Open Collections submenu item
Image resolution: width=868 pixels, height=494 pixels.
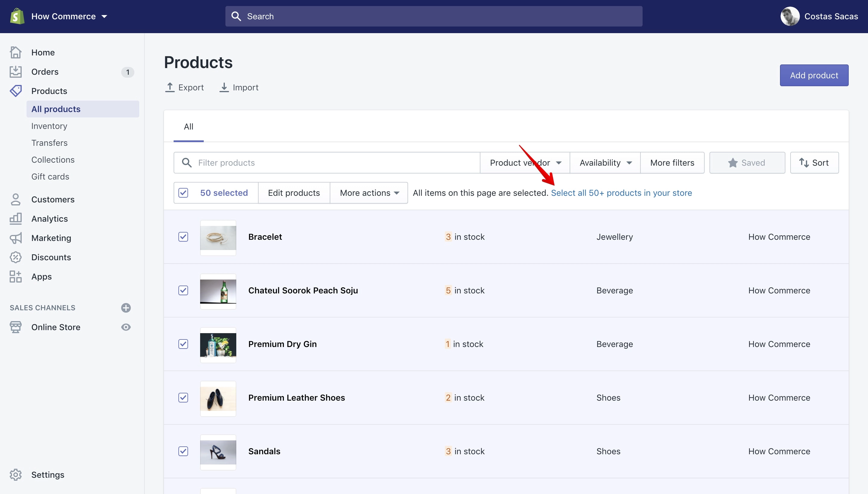tap(53, 159)
